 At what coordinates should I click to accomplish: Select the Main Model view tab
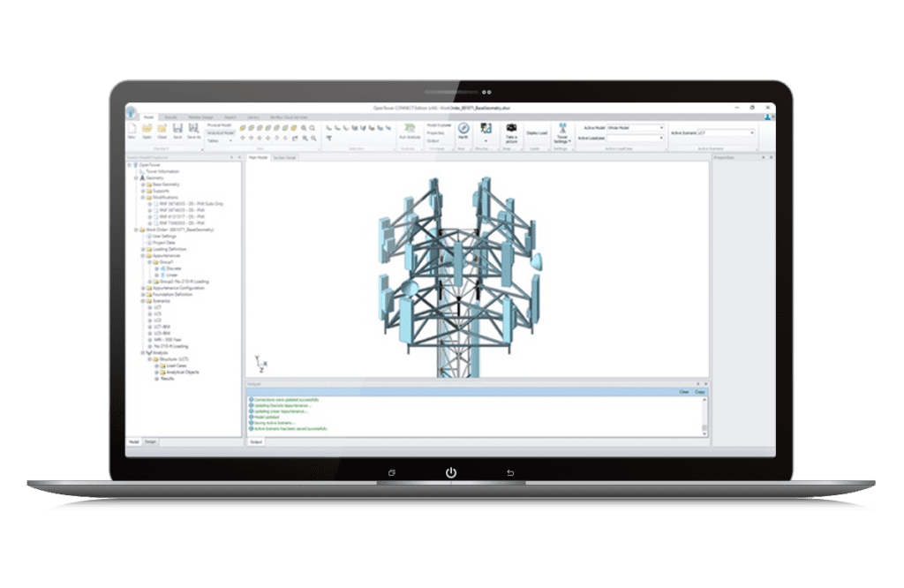click(x=258, y=157)
